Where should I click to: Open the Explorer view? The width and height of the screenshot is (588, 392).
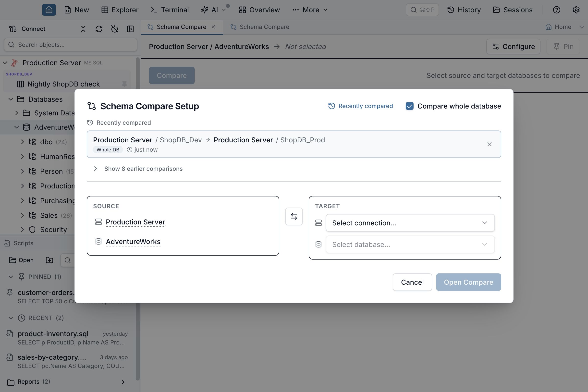point(120,10)
